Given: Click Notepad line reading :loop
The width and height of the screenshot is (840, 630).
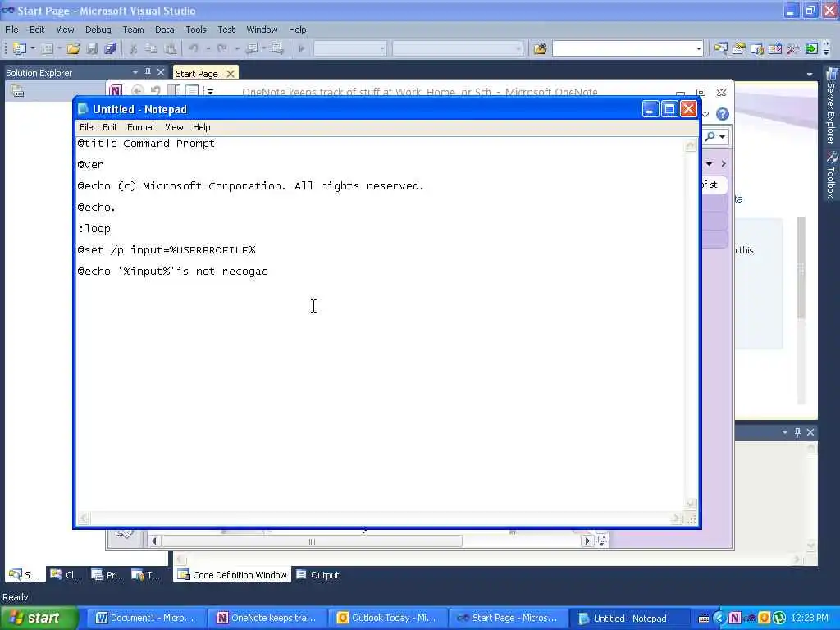Looking at the screenshot, I should point(94,229).
